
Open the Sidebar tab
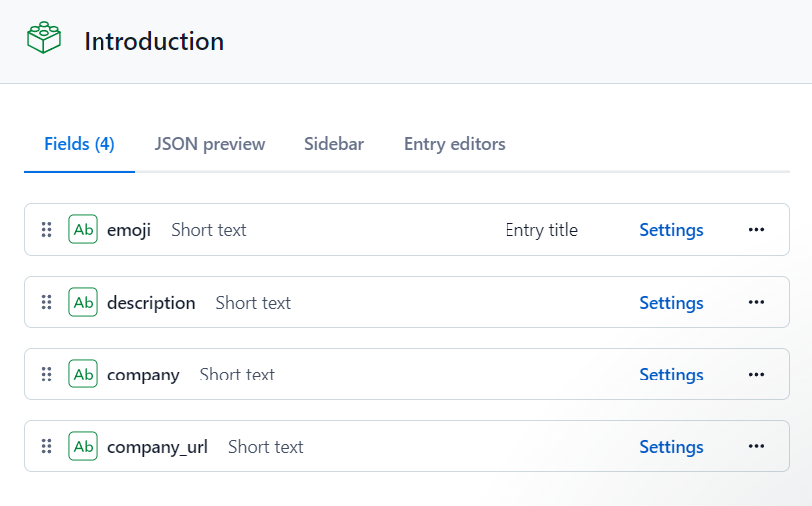point(334,144)
